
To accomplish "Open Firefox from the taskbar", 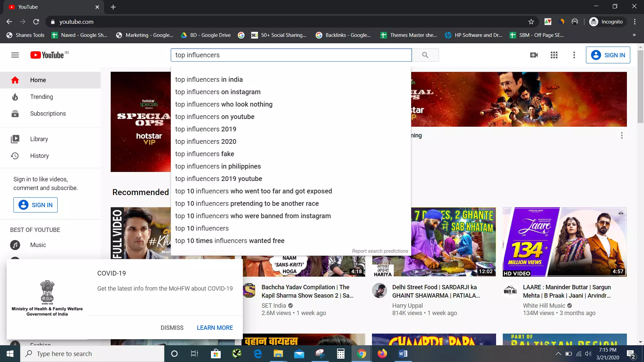I will pyautogui.click(x=382, y=354).
